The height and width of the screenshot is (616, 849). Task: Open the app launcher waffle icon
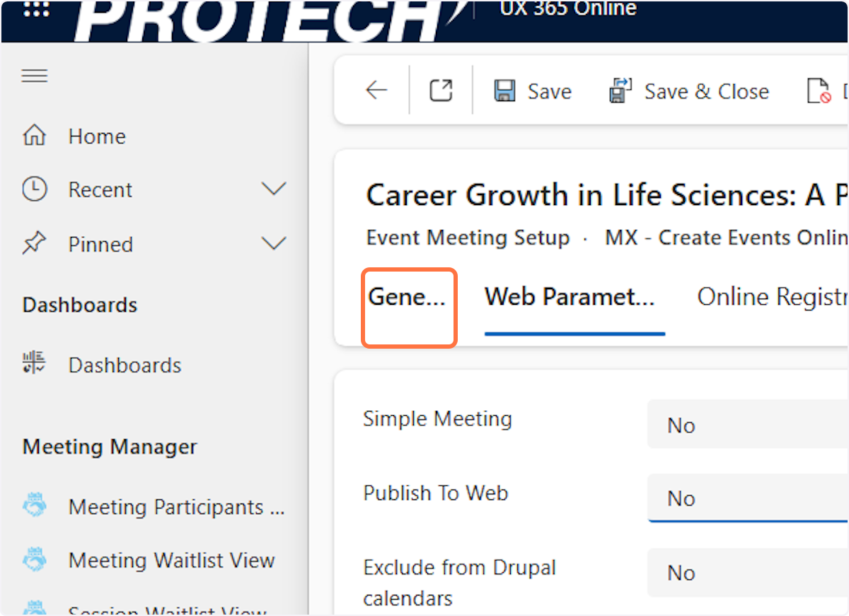click(x=35, y=10)
